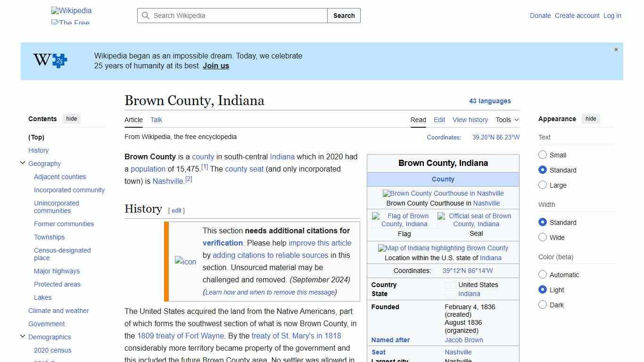This screenshot has width=644, height=362.
Task: Open the 43 languages list
Action: click(490, 101)
